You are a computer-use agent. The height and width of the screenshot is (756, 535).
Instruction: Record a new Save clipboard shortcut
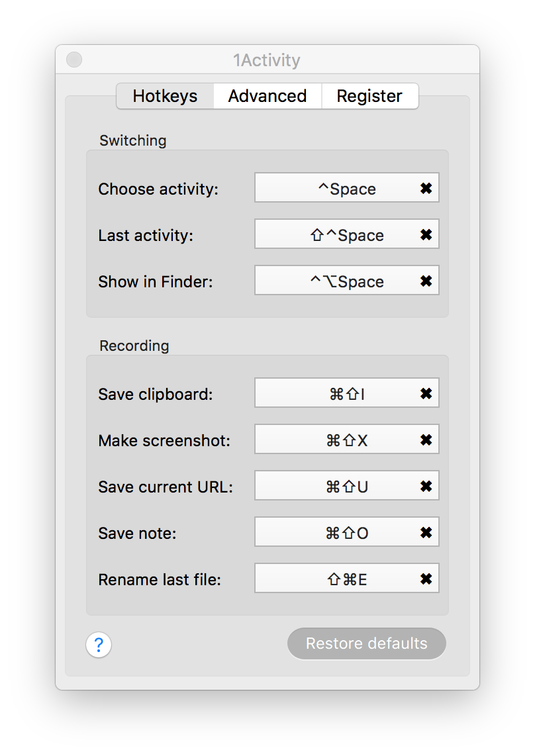(334, 394)
